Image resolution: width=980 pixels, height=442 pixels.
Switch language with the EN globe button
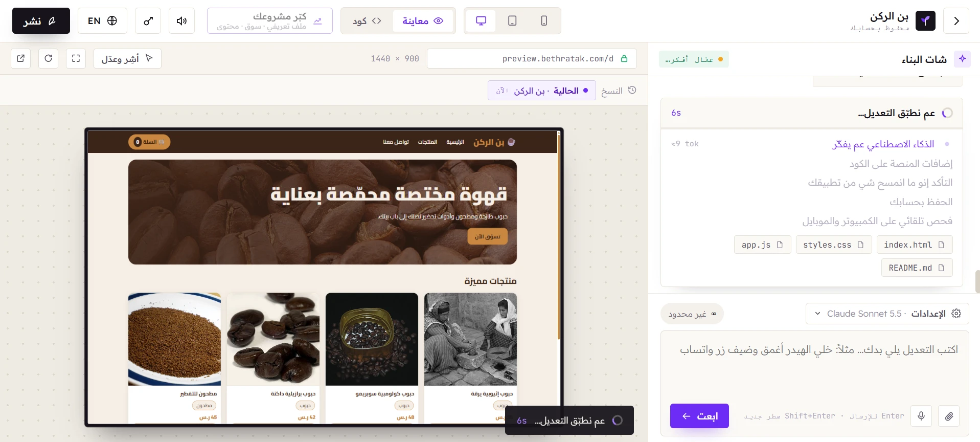[102, 21]
